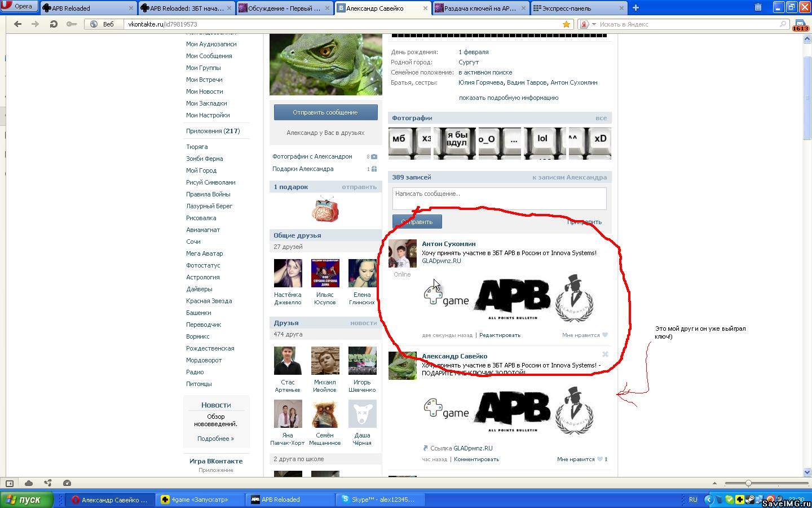Image resolution: width=812 pixels, height=508 pixels.
Task: Click the 'Редактировать' link under Антон's post
Action: pyautogui.click(x=500, y=335)
